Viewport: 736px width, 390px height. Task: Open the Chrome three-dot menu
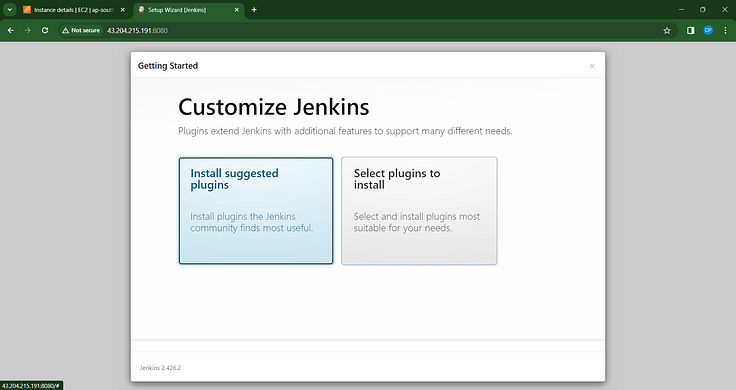(725, 31)
